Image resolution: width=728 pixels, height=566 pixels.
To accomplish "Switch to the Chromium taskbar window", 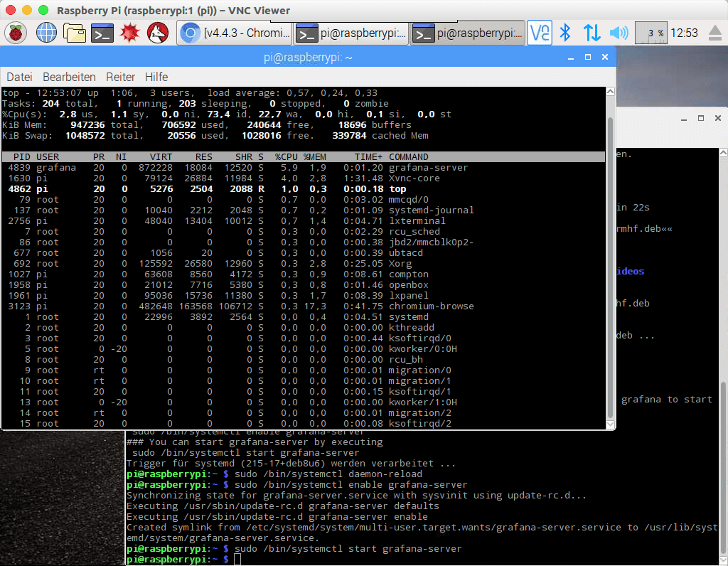I will pos(235,33).
